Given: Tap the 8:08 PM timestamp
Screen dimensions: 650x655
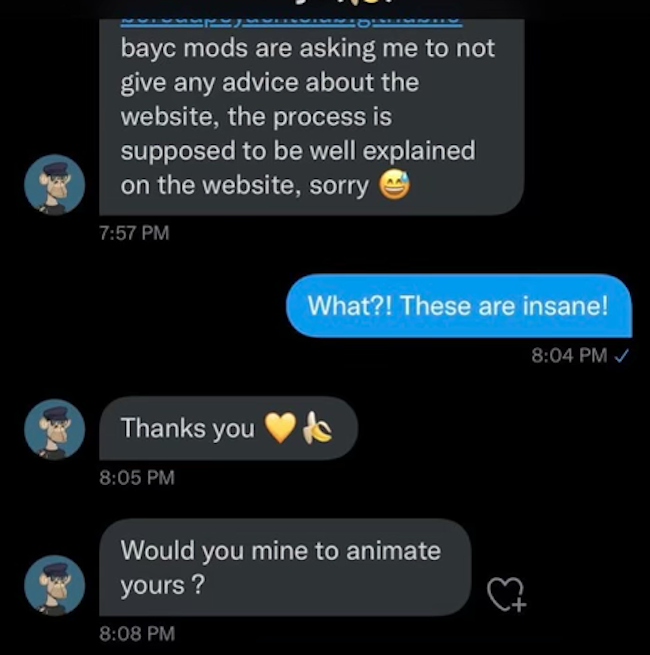Looking at the screenshot, I should click(137, 633).
